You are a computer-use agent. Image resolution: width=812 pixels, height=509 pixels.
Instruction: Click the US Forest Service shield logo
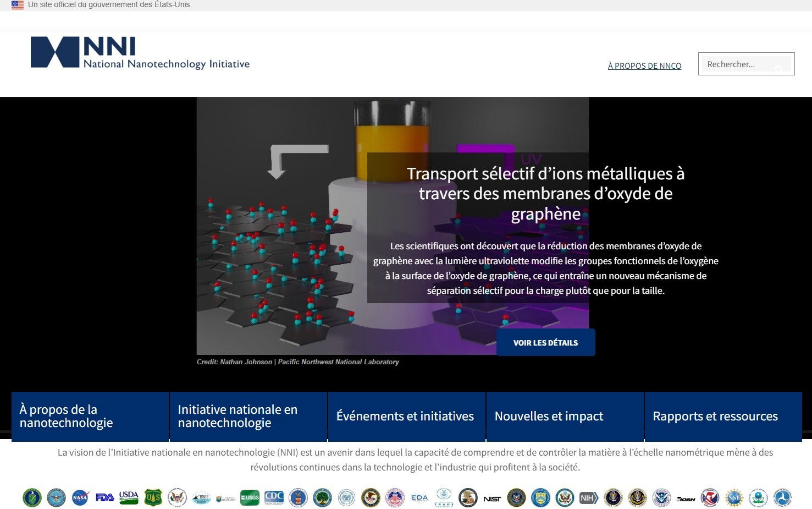[153, 497]
